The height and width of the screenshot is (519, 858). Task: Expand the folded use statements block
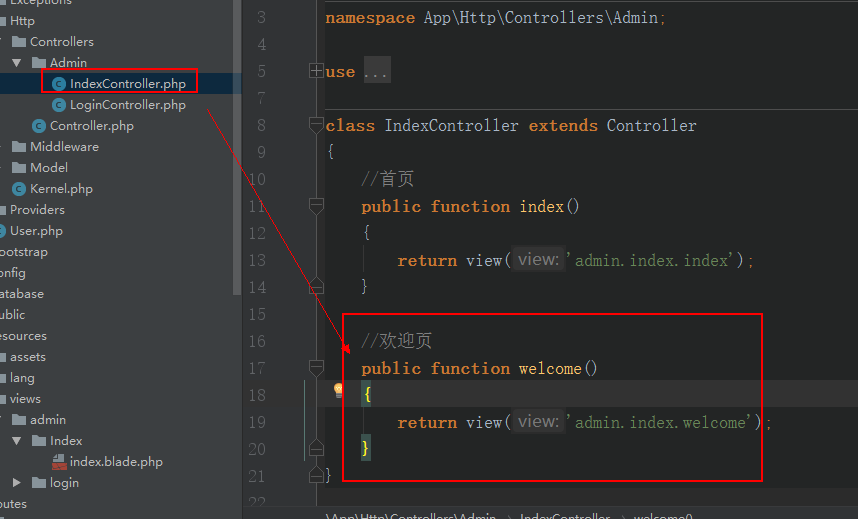pyautogui.click(x=316, y=71)
